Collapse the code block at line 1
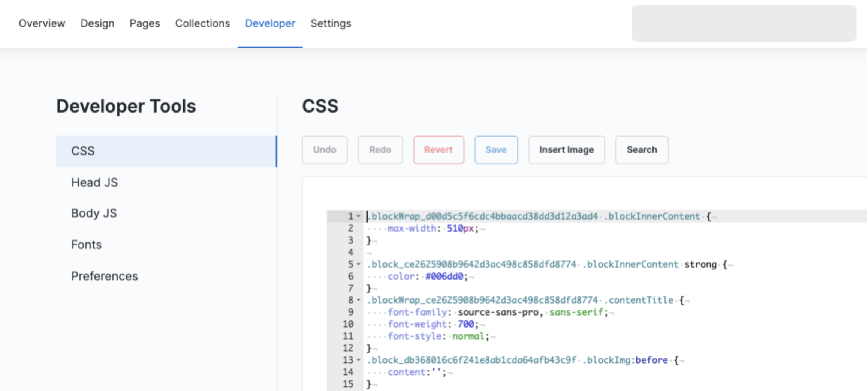Image resolution: width=868 pixels, height=391 pixels. tap(358, 217)
